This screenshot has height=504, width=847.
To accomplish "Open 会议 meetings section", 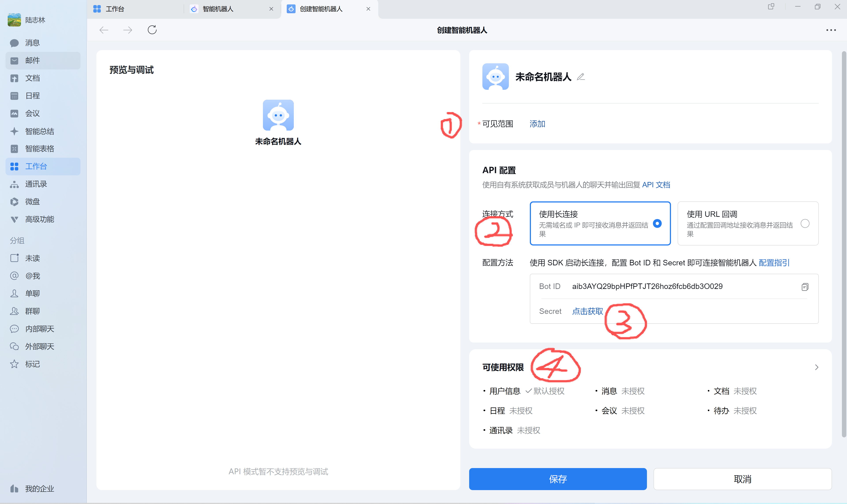I will pos(43,113).
